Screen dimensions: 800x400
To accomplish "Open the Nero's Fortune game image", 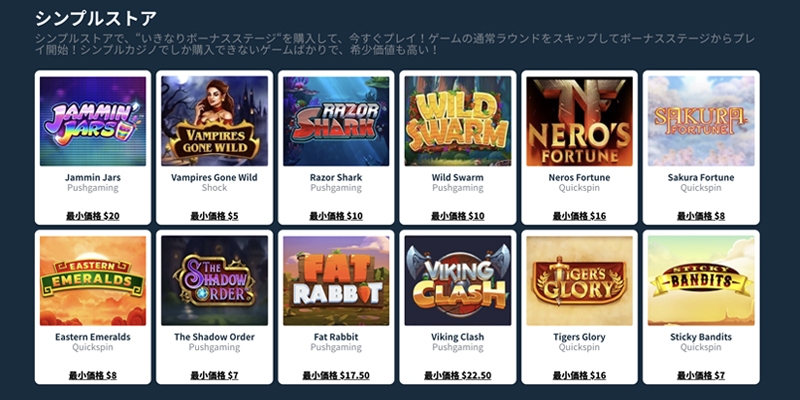I will [580, 121].
